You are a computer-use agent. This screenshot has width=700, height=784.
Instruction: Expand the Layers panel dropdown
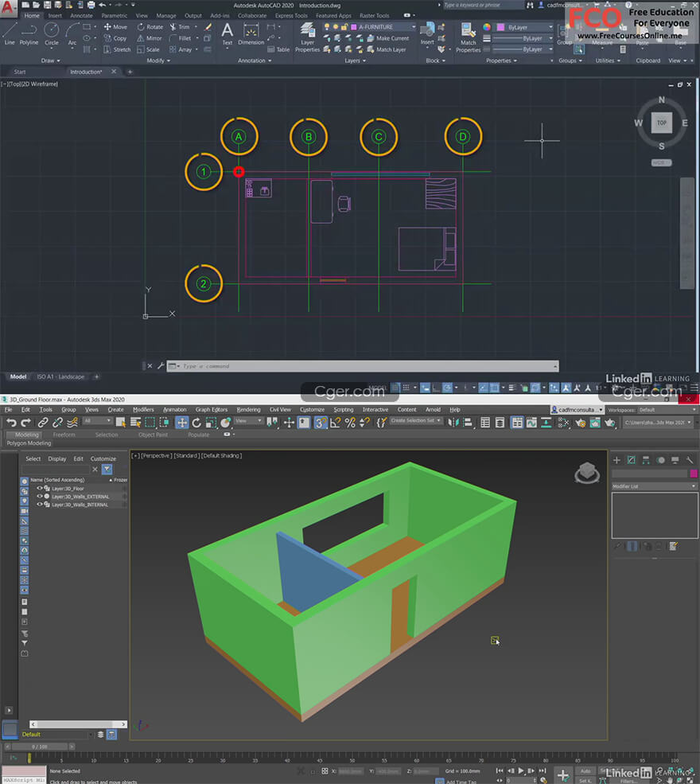pos(356,60)
